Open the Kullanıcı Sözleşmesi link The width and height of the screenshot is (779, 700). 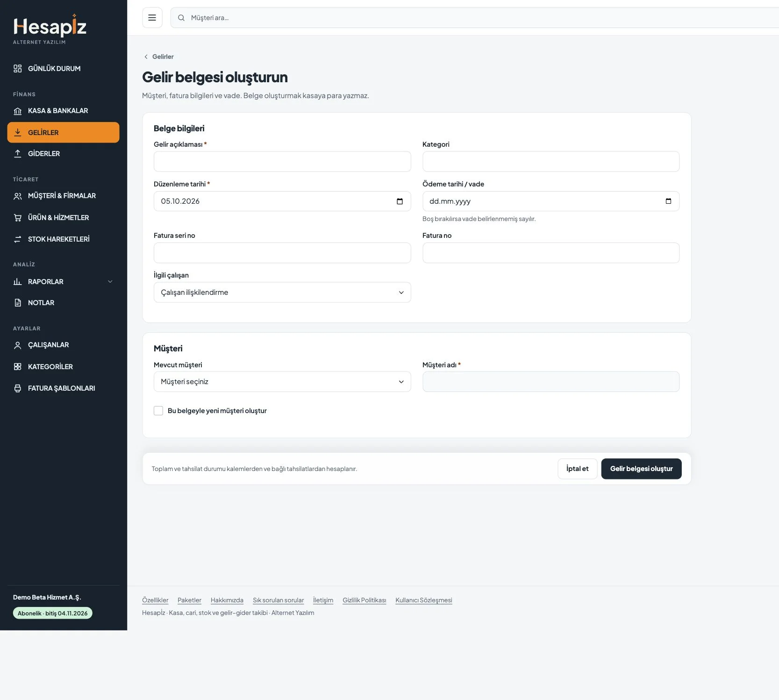tap(424, 600)
